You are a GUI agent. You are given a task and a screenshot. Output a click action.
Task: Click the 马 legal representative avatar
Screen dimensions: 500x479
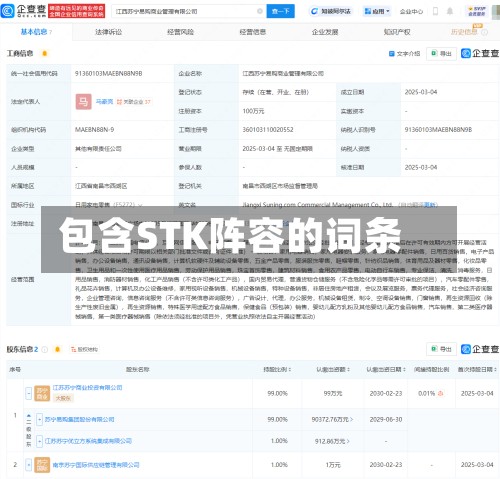(83, 101)
